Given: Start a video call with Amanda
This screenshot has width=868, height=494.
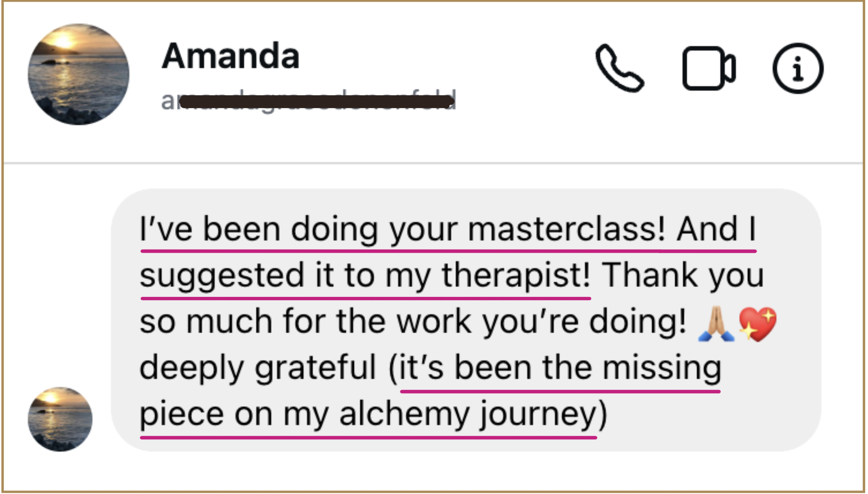Looking at the screenshot, I should click(x=708, y=68).
